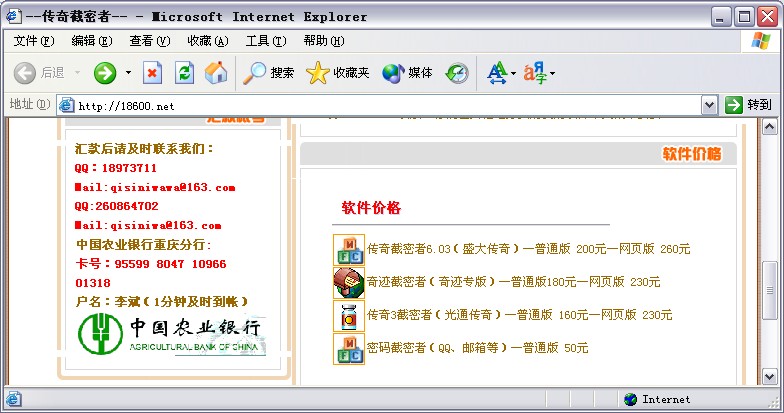Click the status bar page icon

[14, 399]
